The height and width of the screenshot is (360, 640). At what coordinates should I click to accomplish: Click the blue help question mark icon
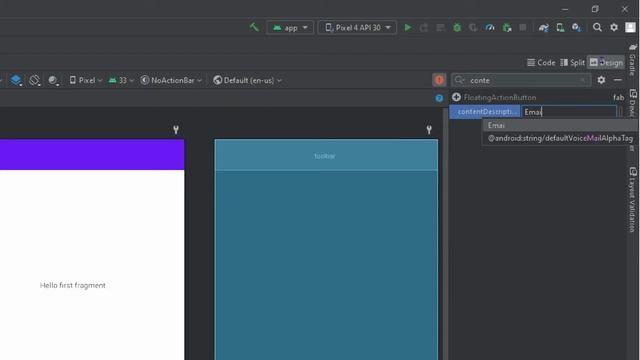[x=439, y=98]
